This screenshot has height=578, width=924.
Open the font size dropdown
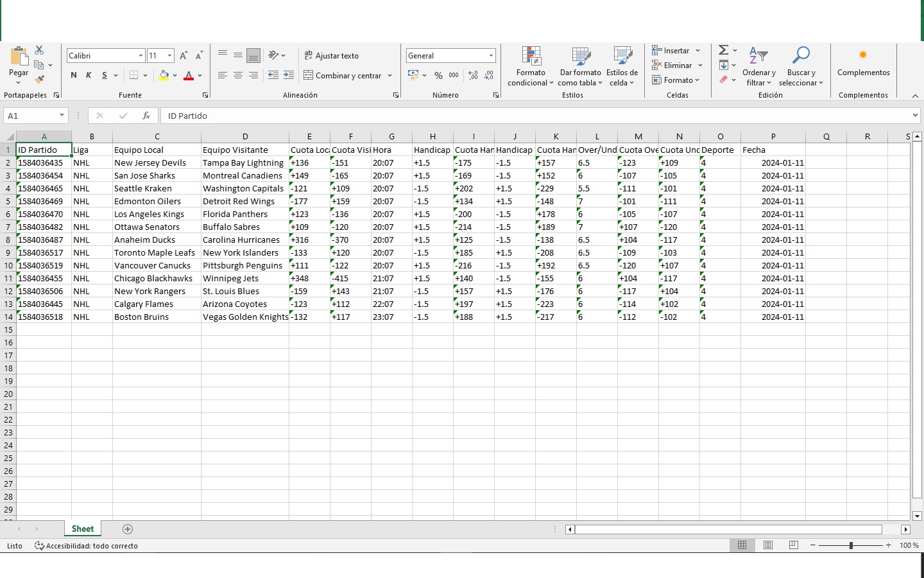(x=169, y=56)
